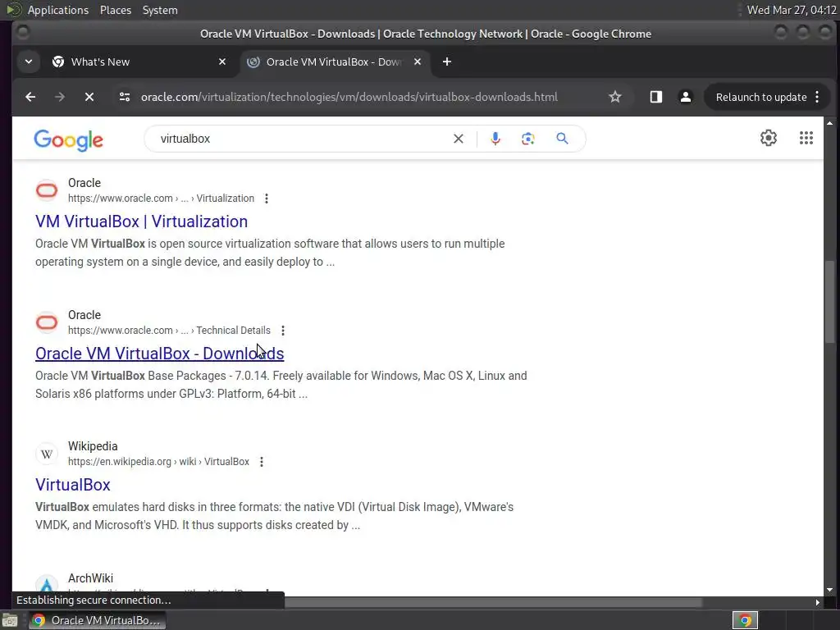This screenshot has width=840, height=630.
Task: Open the System menu
Action: 160,10
